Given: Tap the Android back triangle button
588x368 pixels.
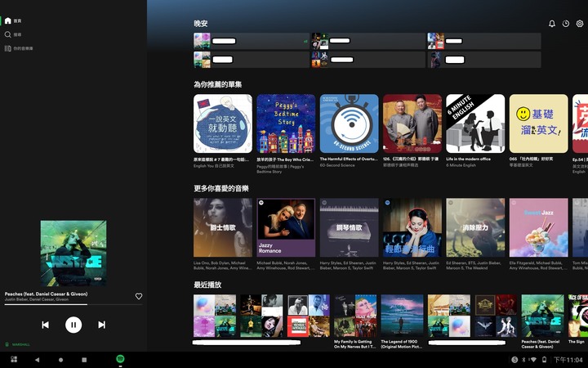Looking at the screenshot, I should [x=37, y=360].
